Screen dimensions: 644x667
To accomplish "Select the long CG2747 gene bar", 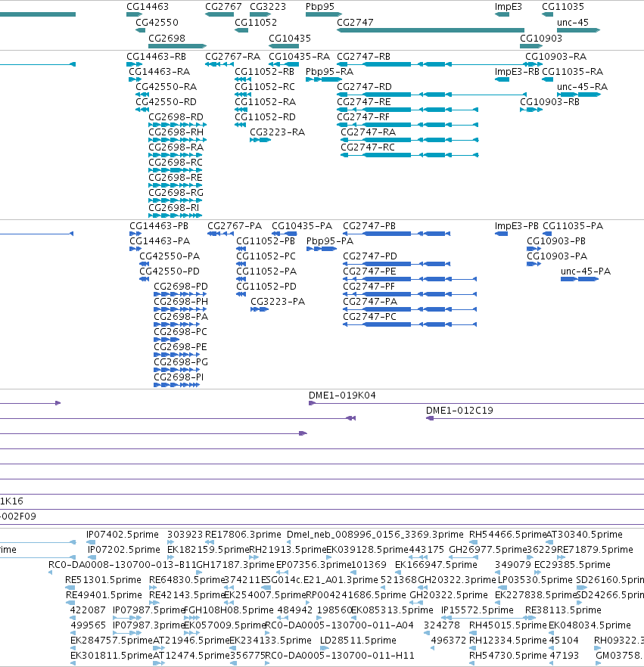I will [x=431, y=30].
